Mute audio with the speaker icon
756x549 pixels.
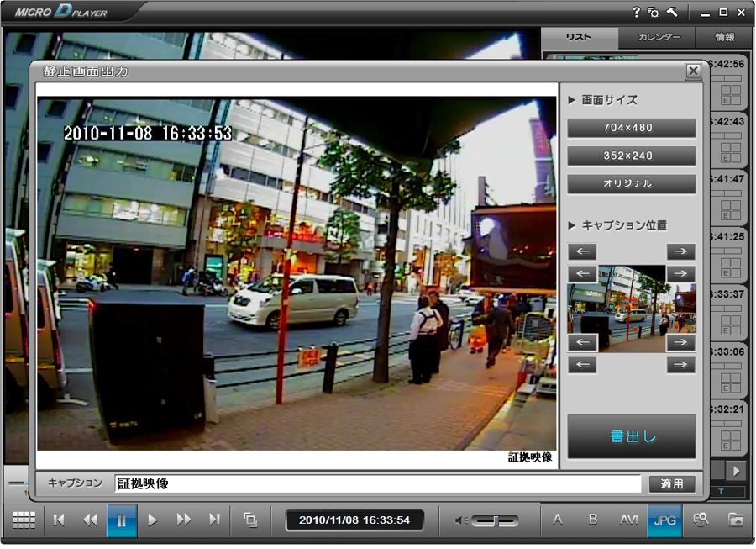coord(460,521)
